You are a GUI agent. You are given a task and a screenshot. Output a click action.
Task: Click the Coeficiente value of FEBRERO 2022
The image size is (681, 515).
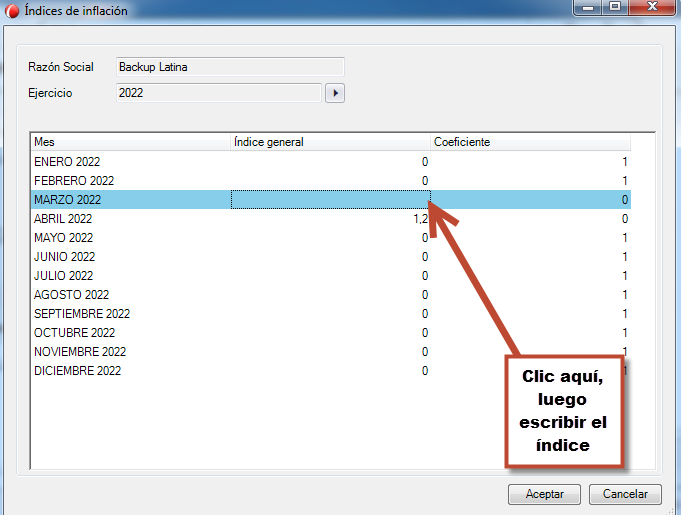pos(625,181)
